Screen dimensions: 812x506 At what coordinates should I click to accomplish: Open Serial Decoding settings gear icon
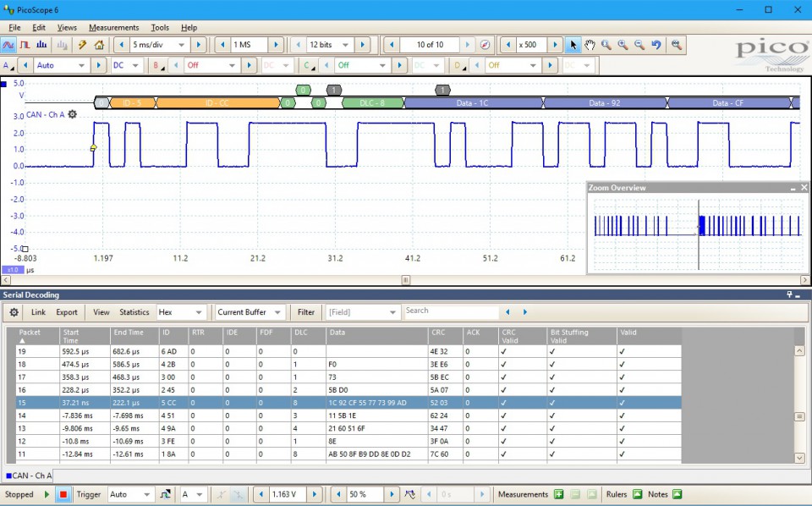(14, 312)
